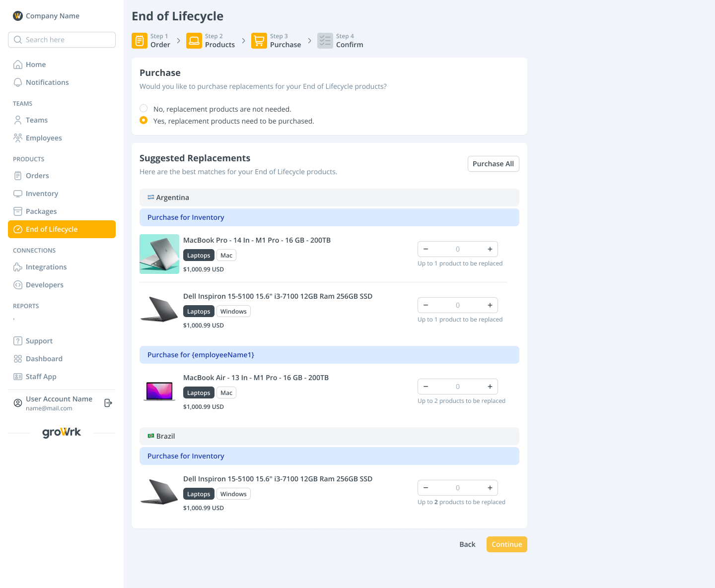715x588 pixels.
Task: Decrease quantity for MacBook Air 13 In
Action: point(426,387)
